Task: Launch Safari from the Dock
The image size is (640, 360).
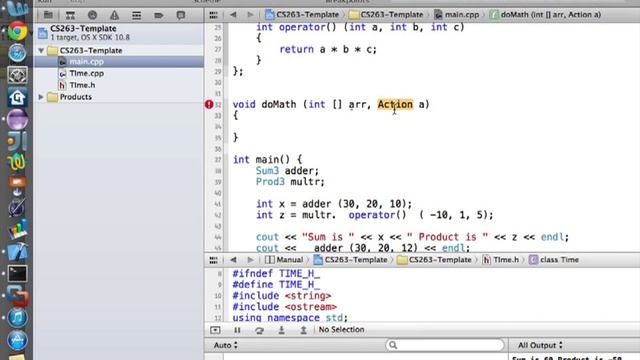Action: coord(17,53)
